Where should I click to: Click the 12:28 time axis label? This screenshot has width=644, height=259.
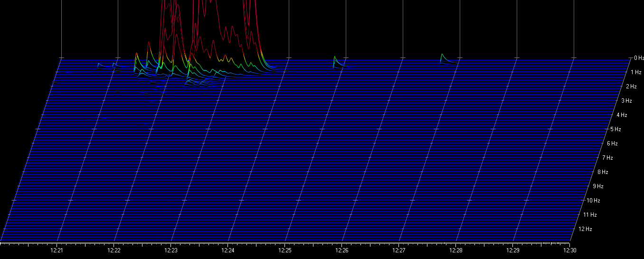(x=456, y=250)
